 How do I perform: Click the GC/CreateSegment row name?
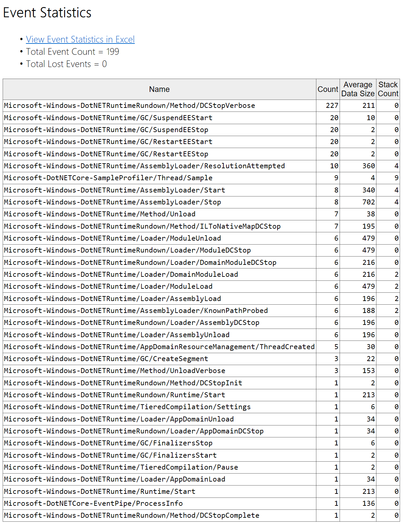[106, 359]
